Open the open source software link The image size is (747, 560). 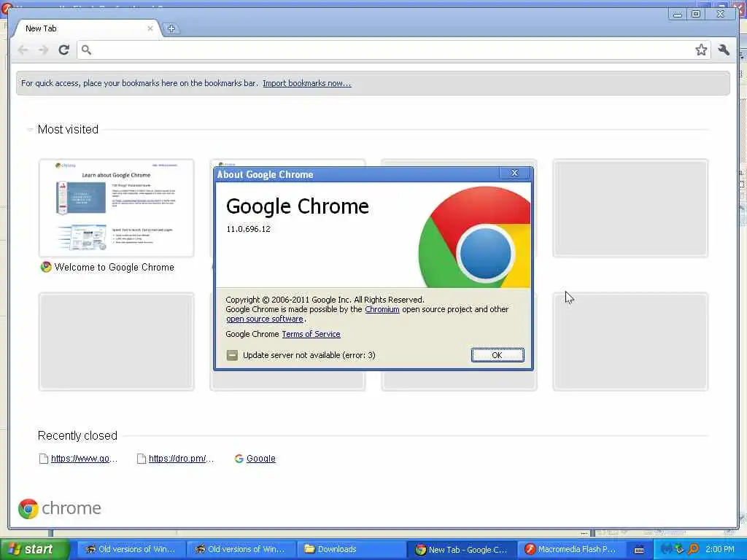click(x=264, y=319)
